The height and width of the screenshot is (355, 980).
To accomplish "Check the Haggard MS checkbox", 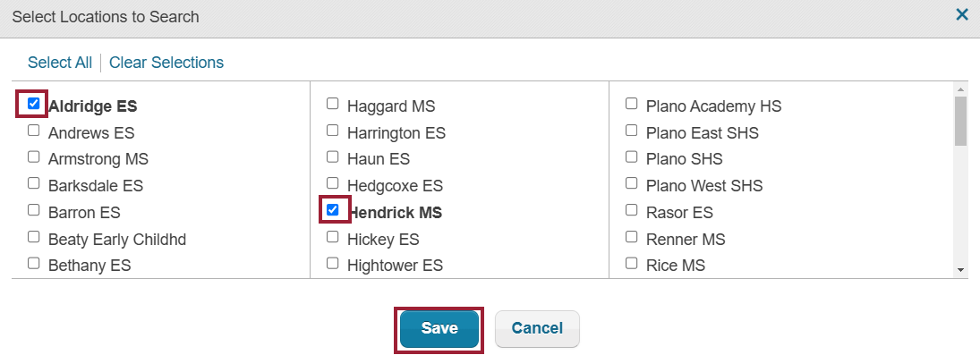I will (x=333, y=104).
